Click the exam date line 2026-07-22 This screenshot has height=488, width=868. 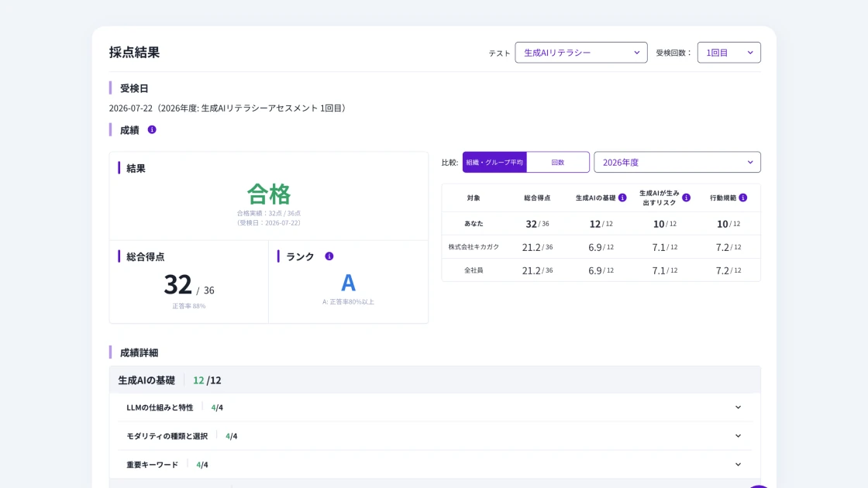click(229, 108)
